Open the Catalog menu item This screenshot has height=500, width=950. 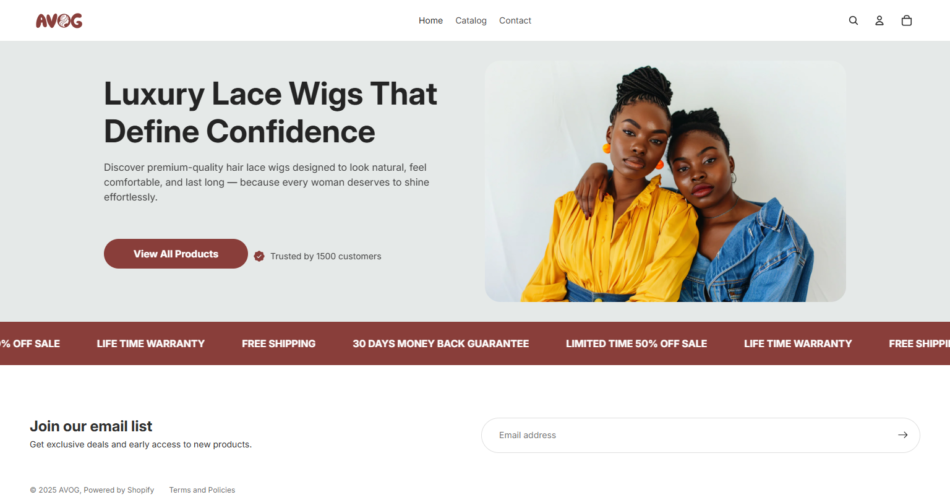(471, 21)
